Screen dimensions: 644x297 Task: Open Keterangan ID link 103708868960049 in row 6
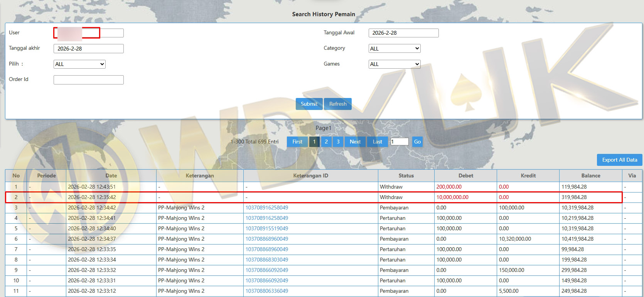coord(267,239)
